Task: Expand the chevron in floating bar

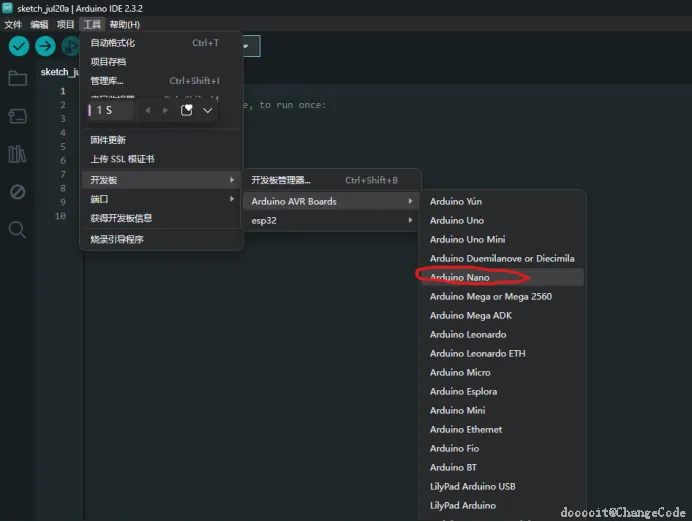Action: pos(207,110)
